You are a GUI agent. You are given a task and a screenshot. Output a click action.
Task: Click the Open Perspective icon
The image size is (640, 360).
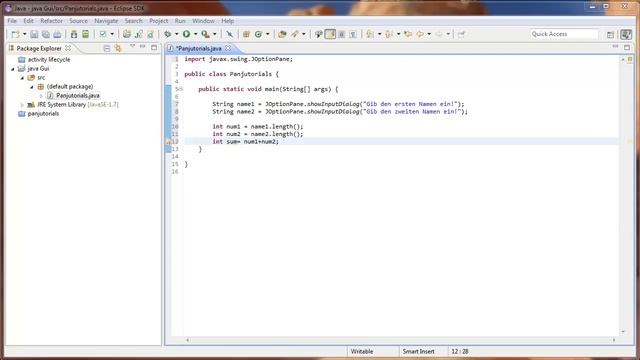click(x=611, y=35)
